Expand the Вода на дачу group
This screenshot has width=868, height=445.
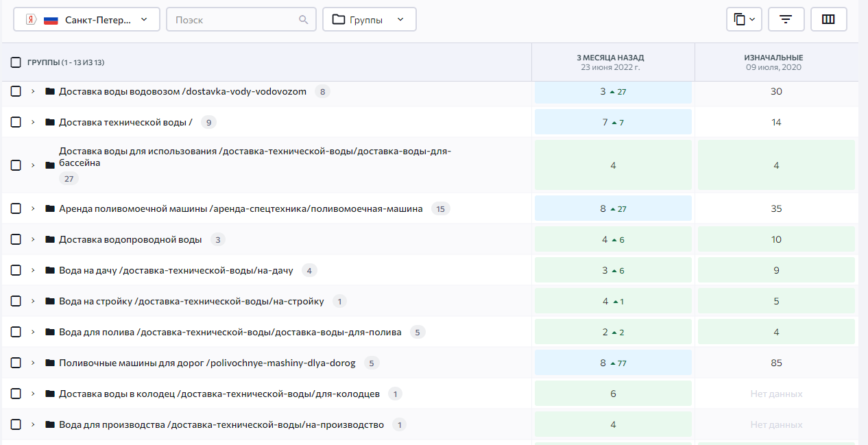tap(33, 270)
